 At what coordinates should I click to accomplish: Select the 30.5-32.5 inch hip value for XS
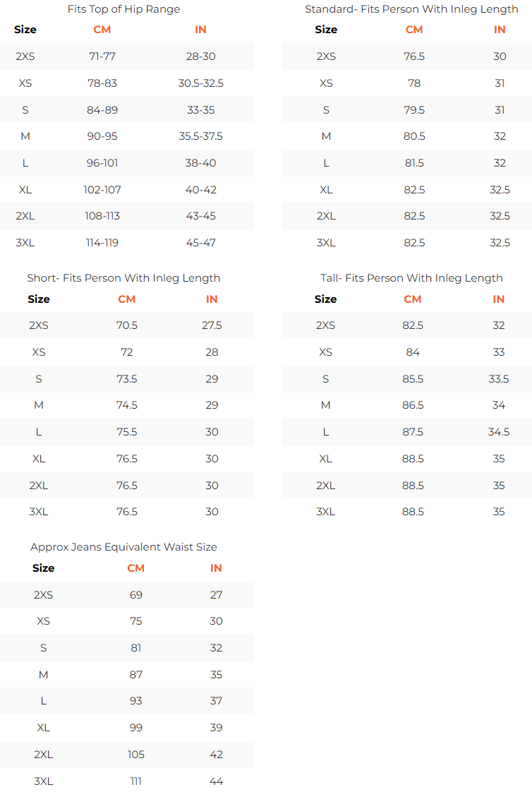201,83
